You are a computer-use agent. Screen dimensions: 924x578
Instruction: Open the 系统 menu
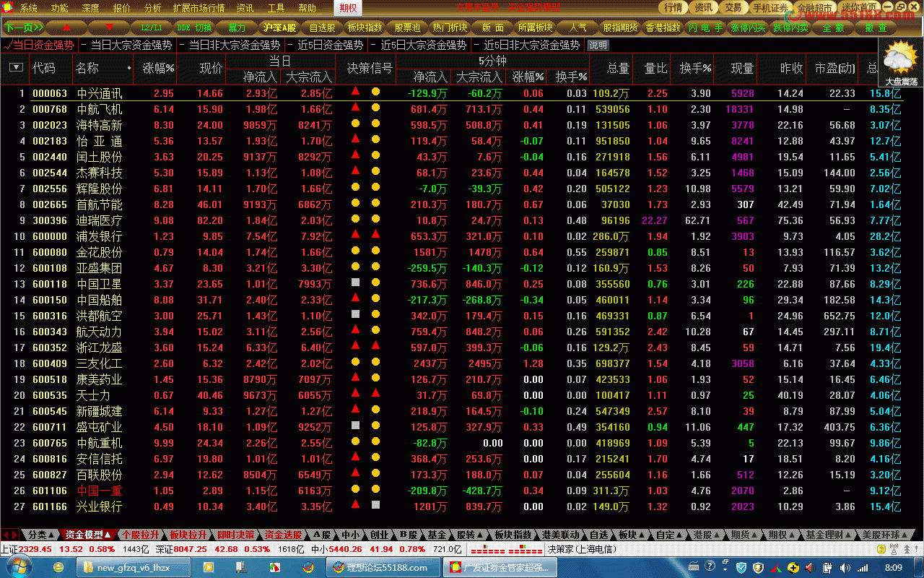29,9
